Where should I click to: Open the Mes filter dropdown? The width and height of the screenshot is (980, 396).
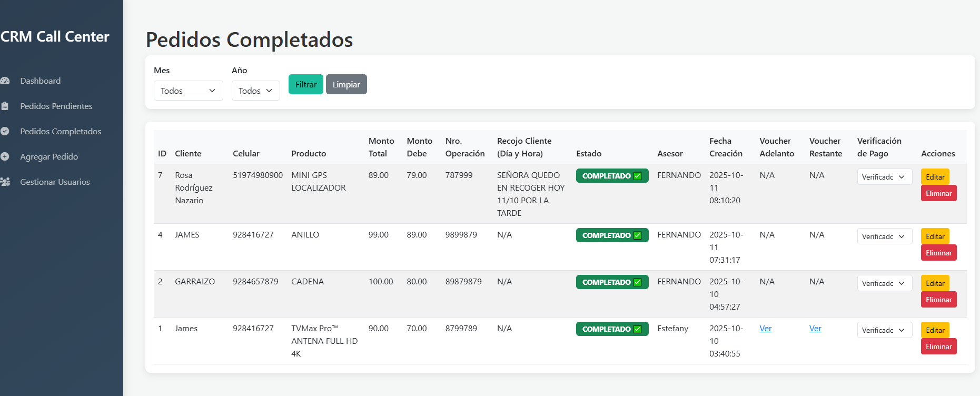pos(188,91)
